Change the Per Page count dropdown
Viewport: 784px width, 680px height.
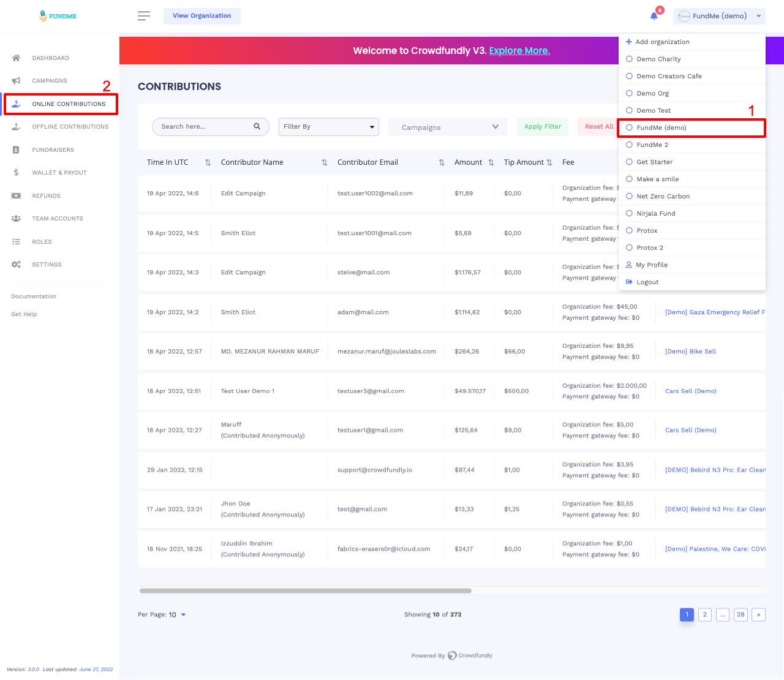tap(177, 614)
